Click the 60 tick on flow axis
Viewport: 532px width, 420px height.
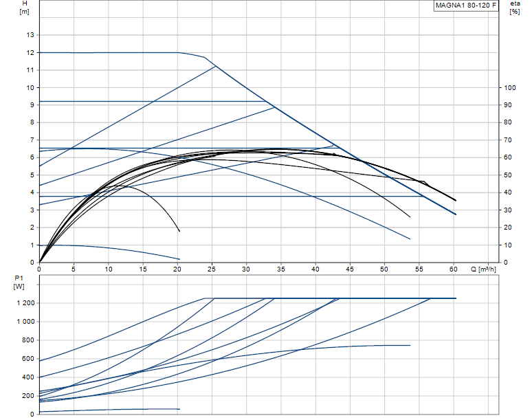point(454,269)
